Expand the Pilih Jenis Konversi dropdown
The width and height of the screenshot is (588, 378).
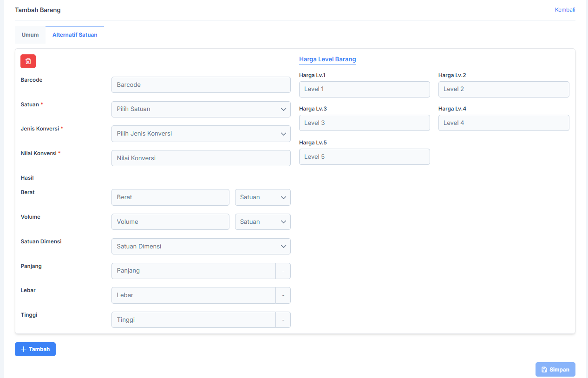[x=201, y=134]
